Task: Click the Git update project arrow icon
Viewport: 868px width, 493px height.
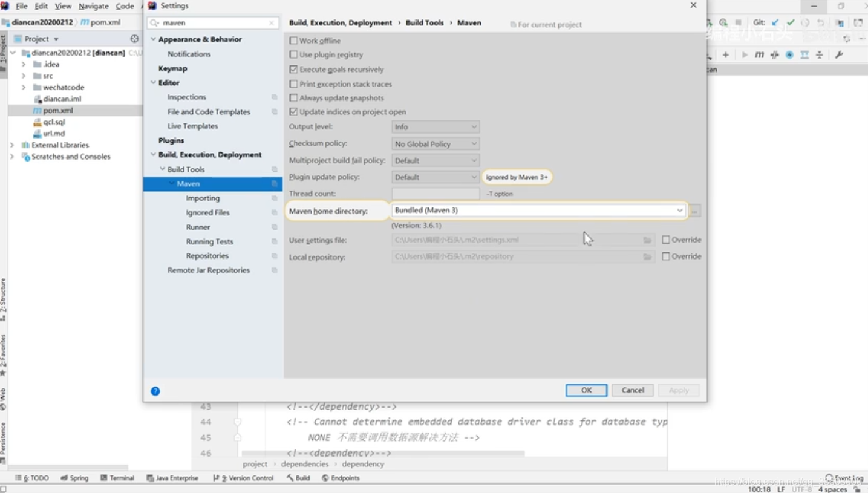Action: [x=775, y=22]
